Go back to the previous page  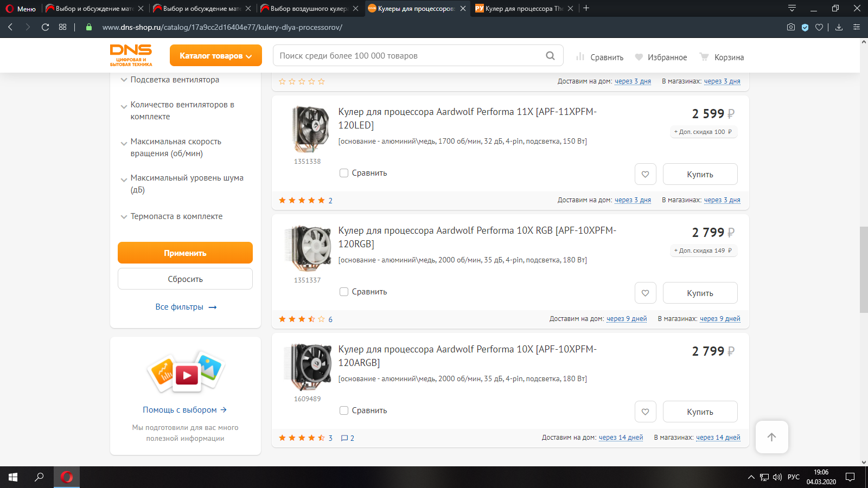pyautogui.click(x=10, y=27)
